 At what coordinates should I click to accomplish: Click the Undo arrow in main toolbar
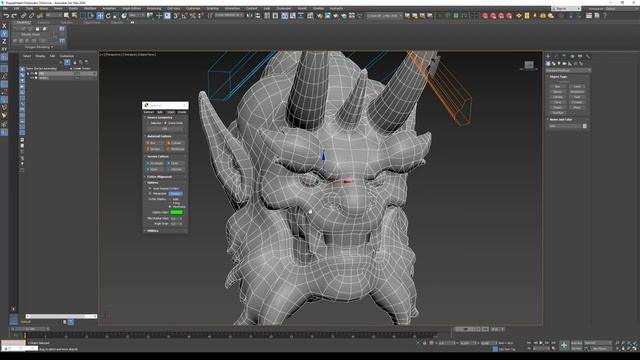point(7,16)
